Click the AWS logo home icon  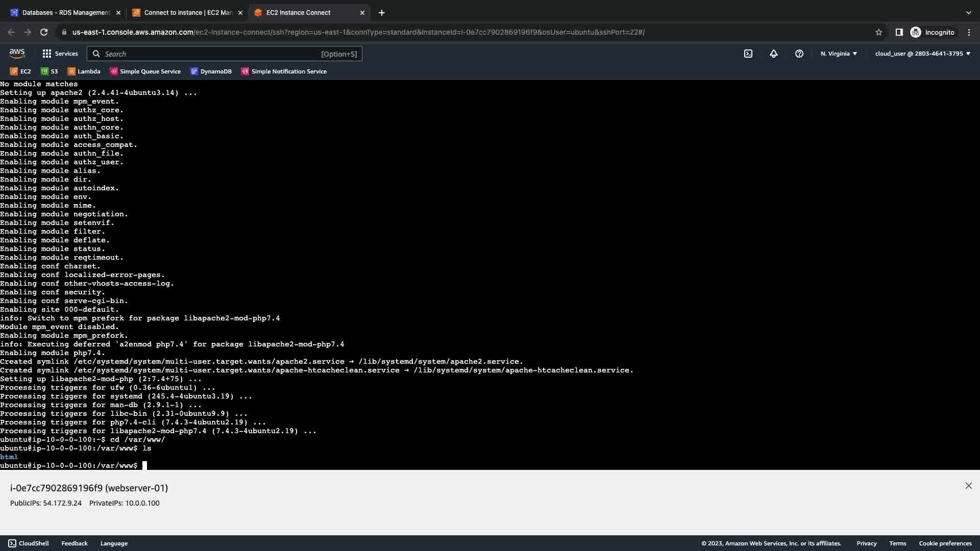(17, 53)
